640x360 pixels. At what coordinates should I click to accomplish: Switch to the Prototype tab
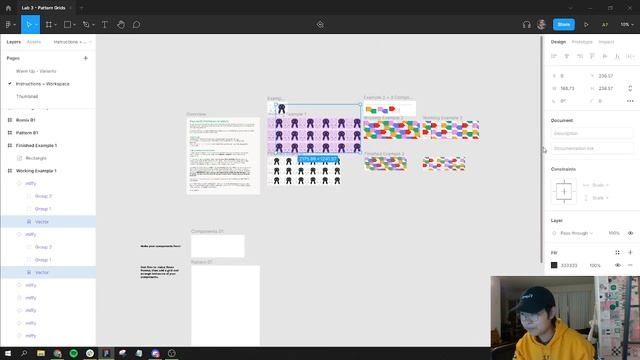[582, 42]
